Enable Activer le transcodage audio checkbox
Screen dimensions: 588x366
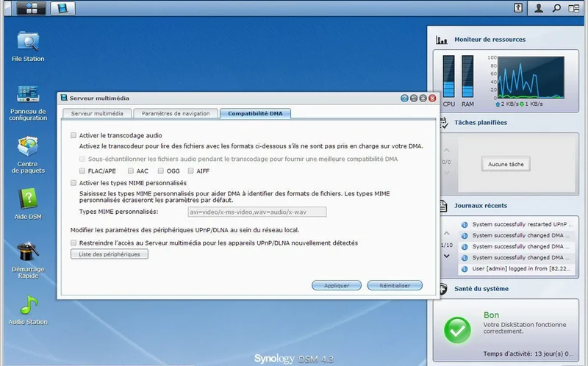[73, 135]
